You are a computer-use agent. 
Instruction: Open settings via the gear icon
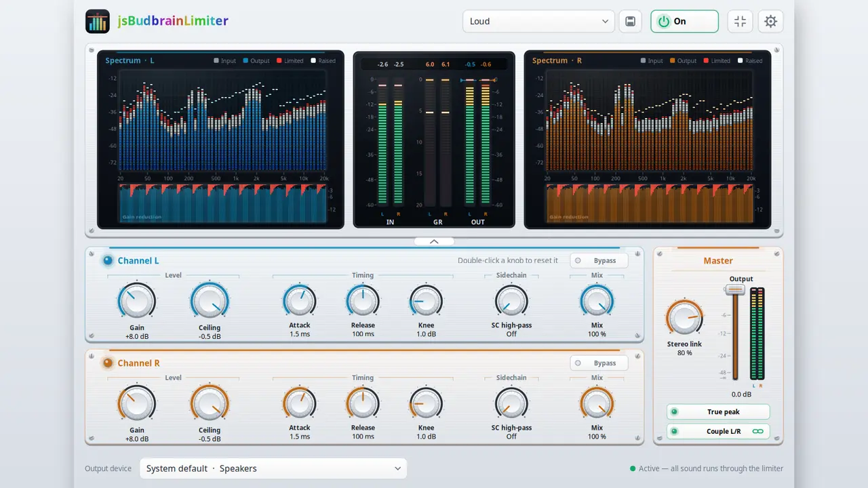coord(770,21)
